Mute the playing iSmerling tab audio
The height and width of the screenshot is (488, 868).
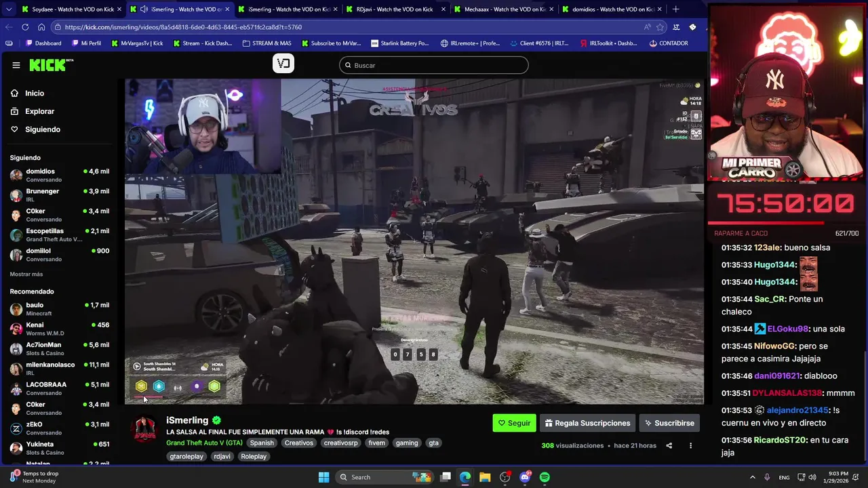coord(144,9)
